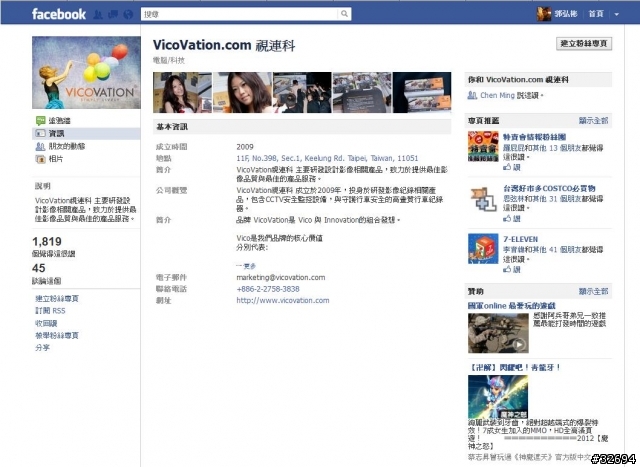Click the Facebook logo
Image resolution: width=640 pixels, height=467 pixels.
click(59, 14)
